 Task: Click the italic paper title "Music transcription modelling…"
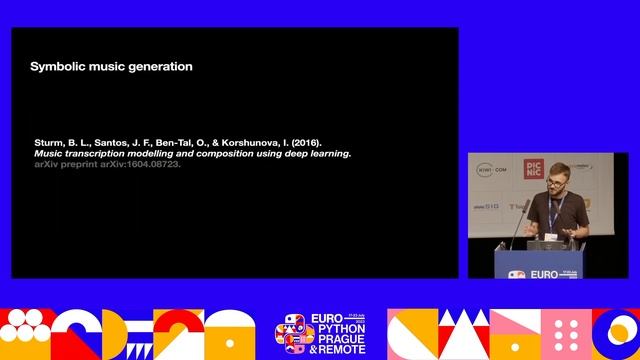pyautogui.click(x=193, y=154)
